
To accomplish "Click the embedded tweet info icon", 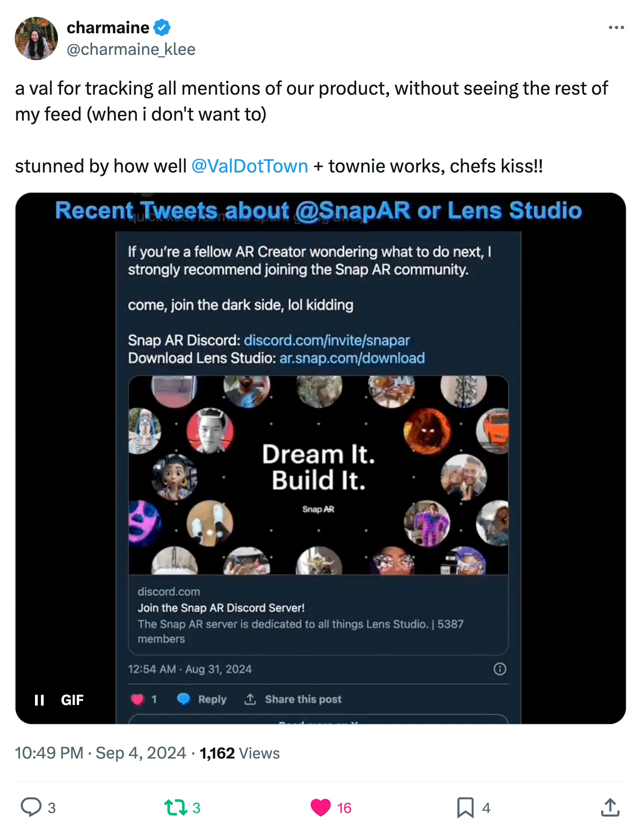I will point(500,669).
